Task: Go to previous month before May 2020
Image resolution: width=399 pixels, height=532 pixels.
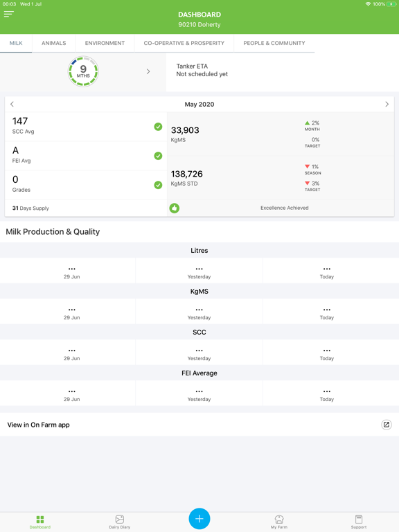Action: pos(12,104)
